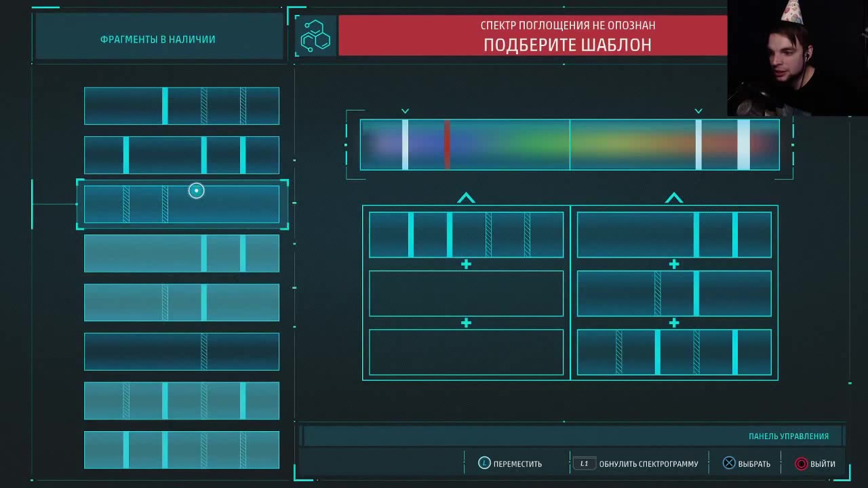
Task: Click the upper plus icon in left template column
Action: (x=466, y=264)
